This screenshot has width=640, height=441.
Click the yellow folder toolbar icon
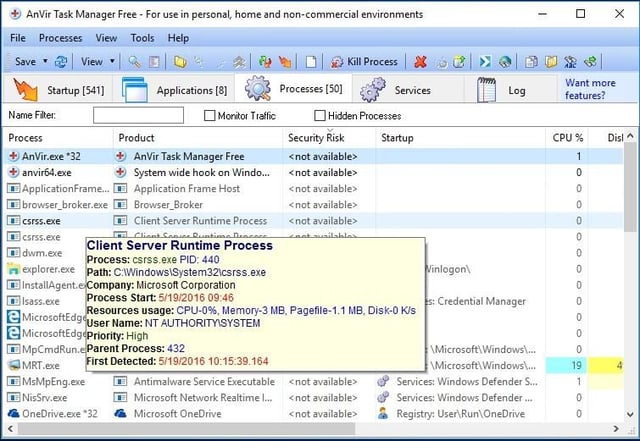(180, 62)
